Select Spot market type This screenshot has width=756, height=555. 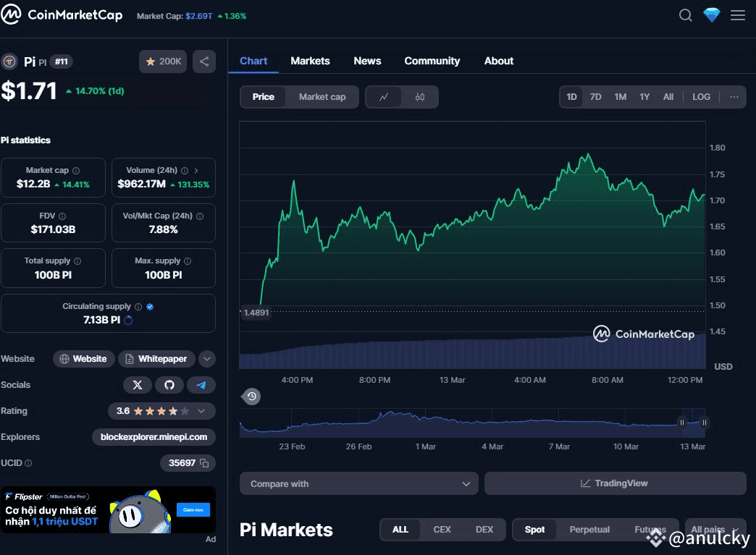[x=534, y=530]
